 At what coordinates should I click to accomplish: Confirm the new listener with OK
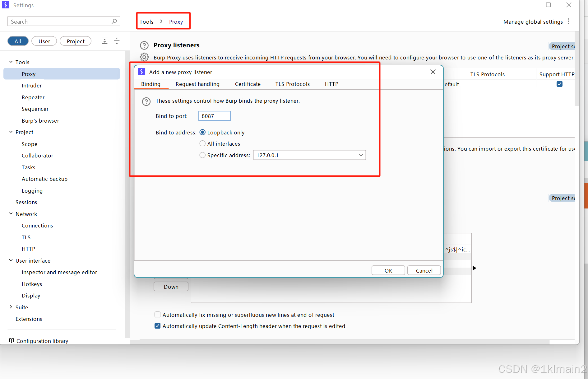[388, 270]
